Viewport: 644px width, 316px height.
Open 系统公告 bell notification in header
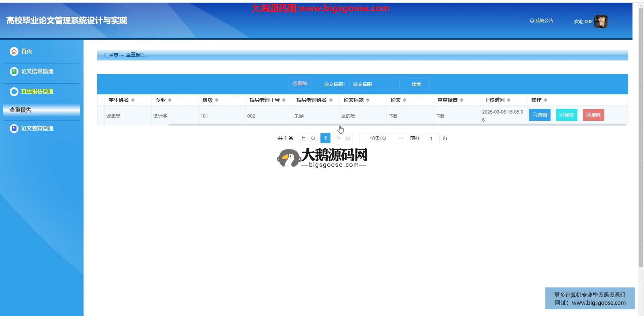(541, 21)
